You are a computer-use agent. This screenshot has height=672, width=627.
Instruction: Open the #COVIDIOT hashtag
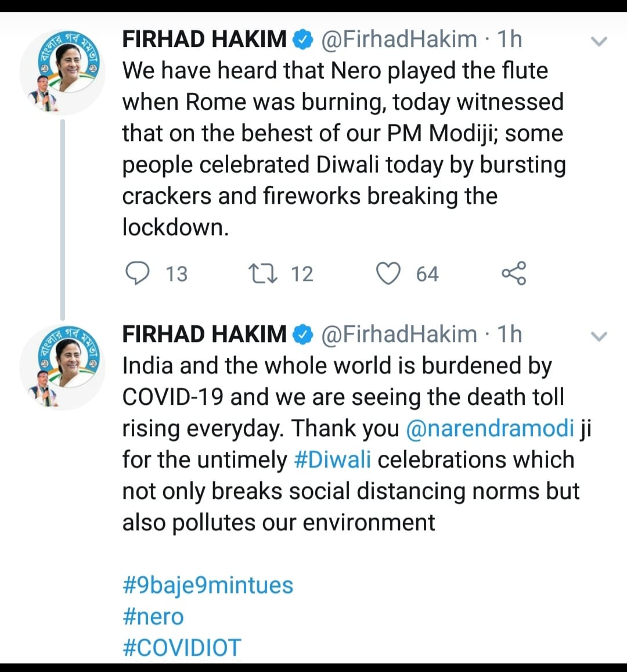182,648
